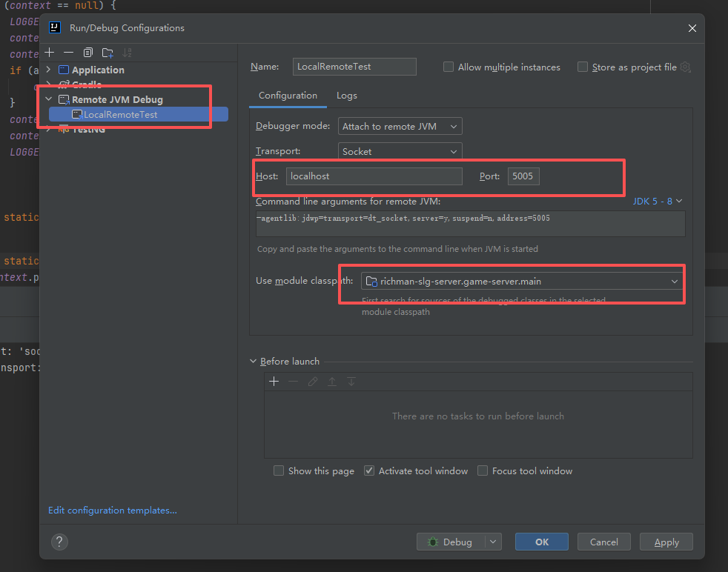728x572 pixels.
Task: Select LocalRemoteTest configuration in the tree
Action: pyautogui.click(x=139, y=115)
